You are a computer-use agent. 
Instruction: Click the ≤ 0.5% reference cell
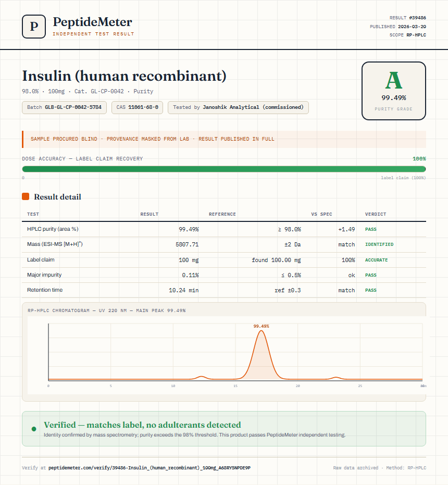tap(291, 275)
